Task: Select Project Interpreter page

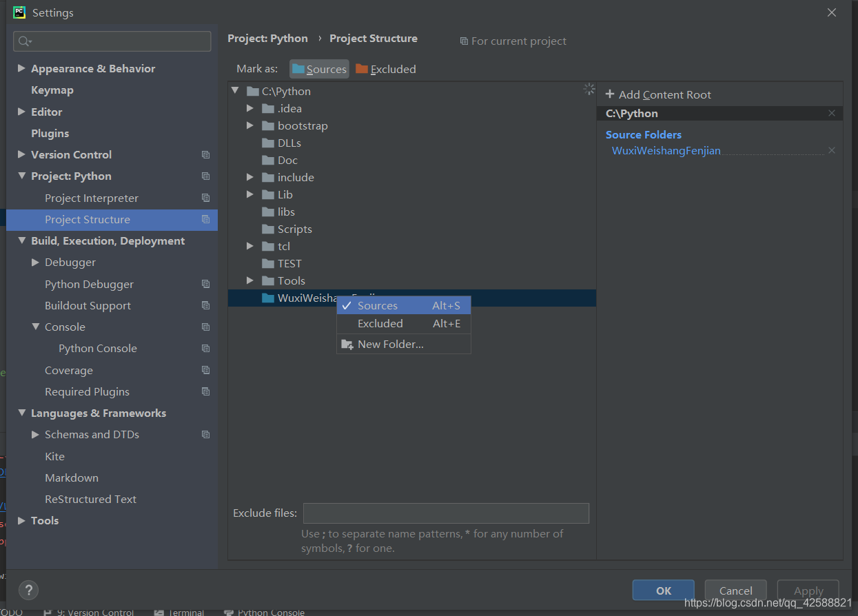Action: point(92,198)
